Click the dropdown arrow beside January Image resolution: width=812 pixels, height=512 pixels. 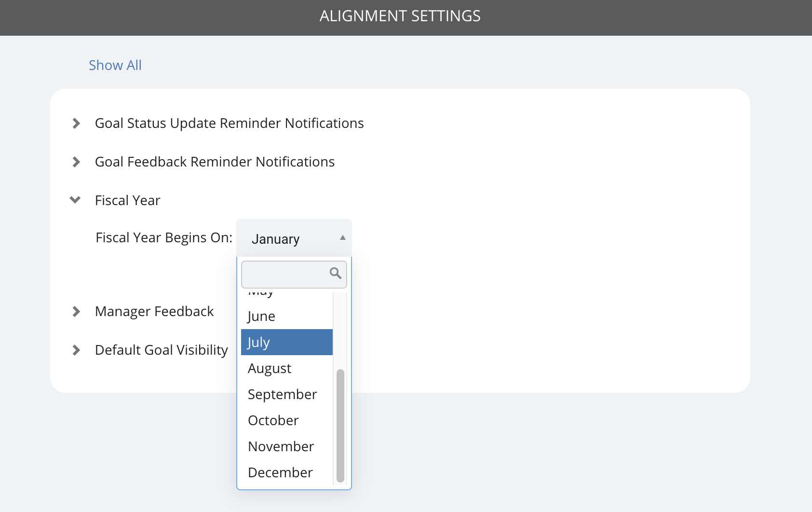tap(343, 237)
